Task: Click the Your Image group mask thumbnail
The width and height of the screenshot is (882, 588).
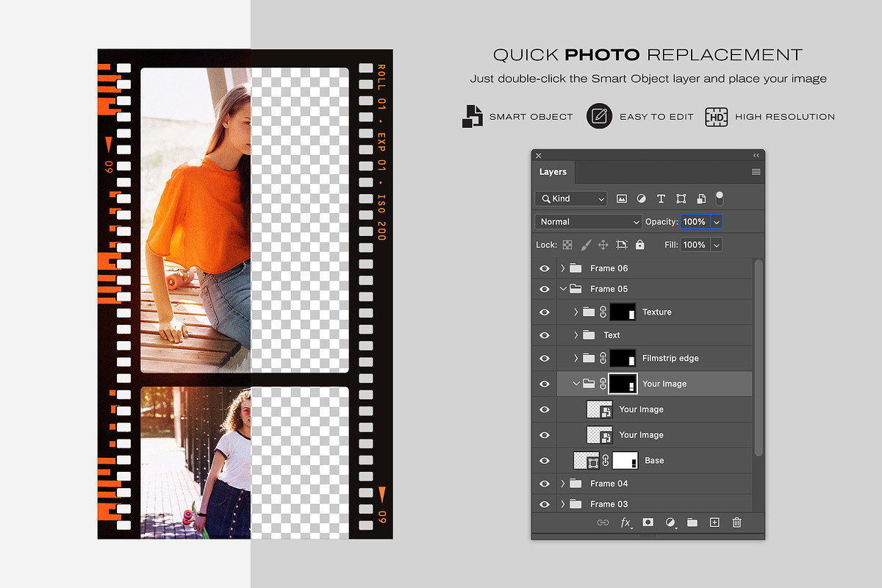Action: [x=623, y=384]
